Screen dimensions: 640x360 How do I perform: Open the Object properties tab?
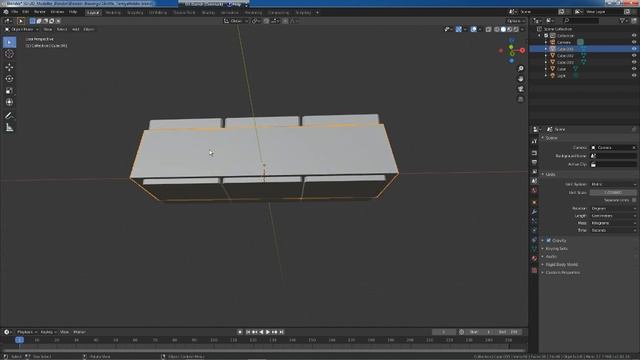coord(534,202)
